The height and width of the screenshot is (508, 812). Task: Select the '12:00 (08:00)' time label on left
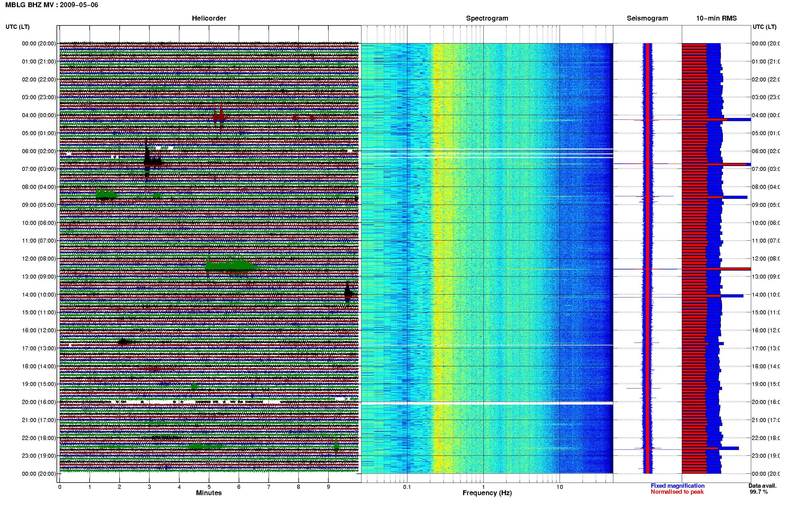(39, 259)
